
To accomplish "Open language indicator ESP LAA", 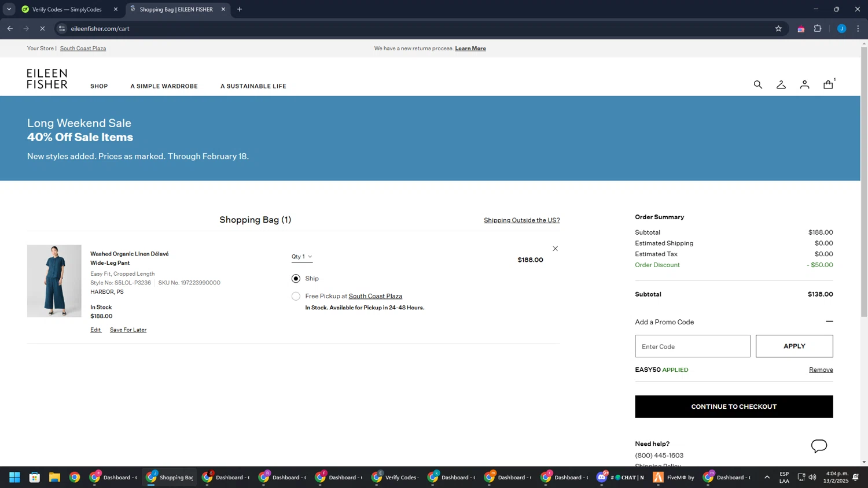I will tap(784, 477).
